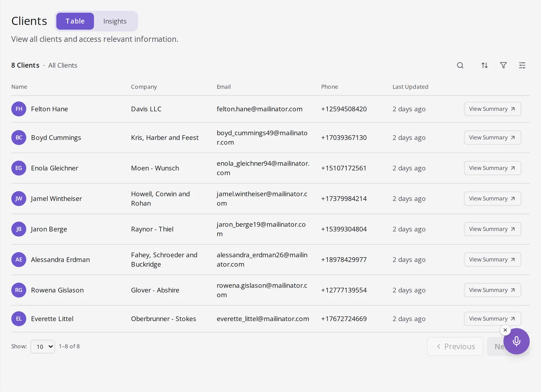
Task: Click the company Howell, Corwin and Rohan
Action: coord(161,199)
